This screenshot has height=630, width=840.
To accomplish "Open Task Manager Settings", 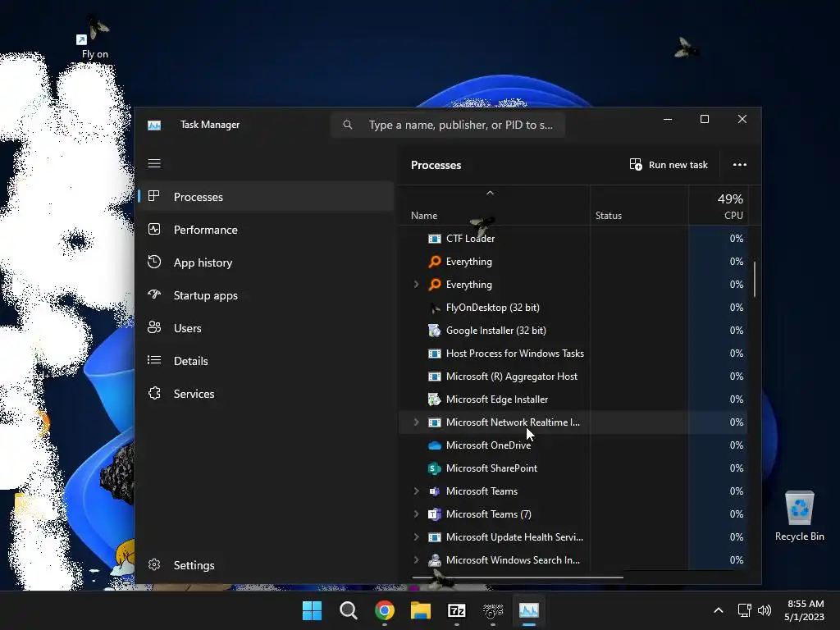I will pyautogui.click(x=267, y=565).
